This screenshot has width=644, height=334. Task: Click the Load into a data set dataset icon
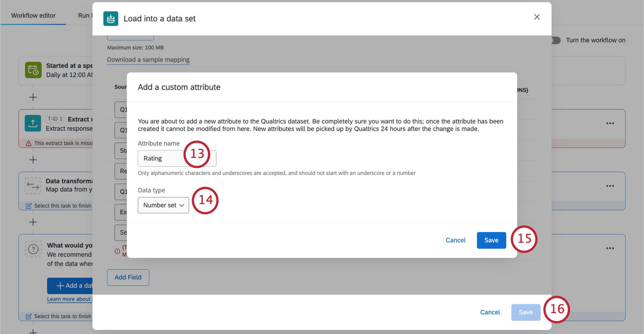pyautogui.click(x=111, y=18)
